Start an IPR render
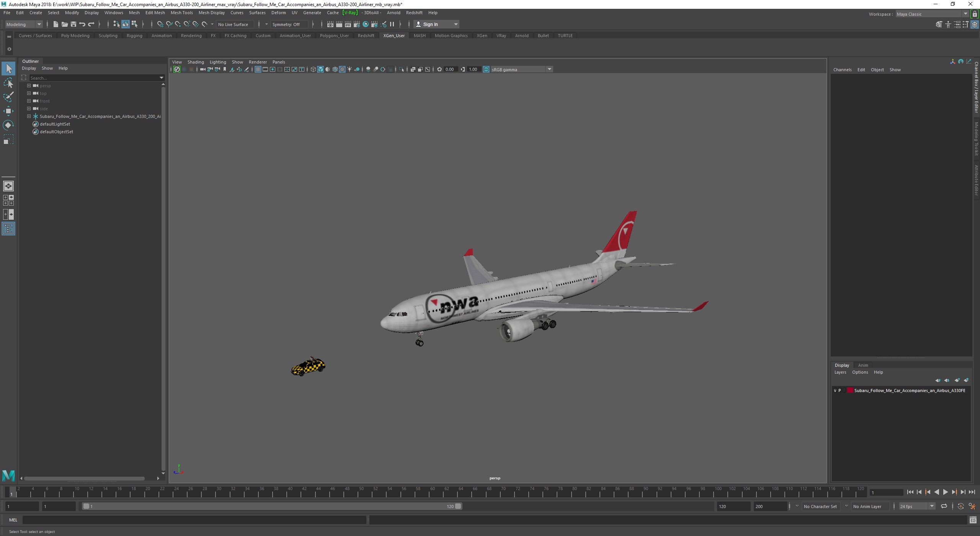The width and height of the screenshot is (980, 536). 348,24
